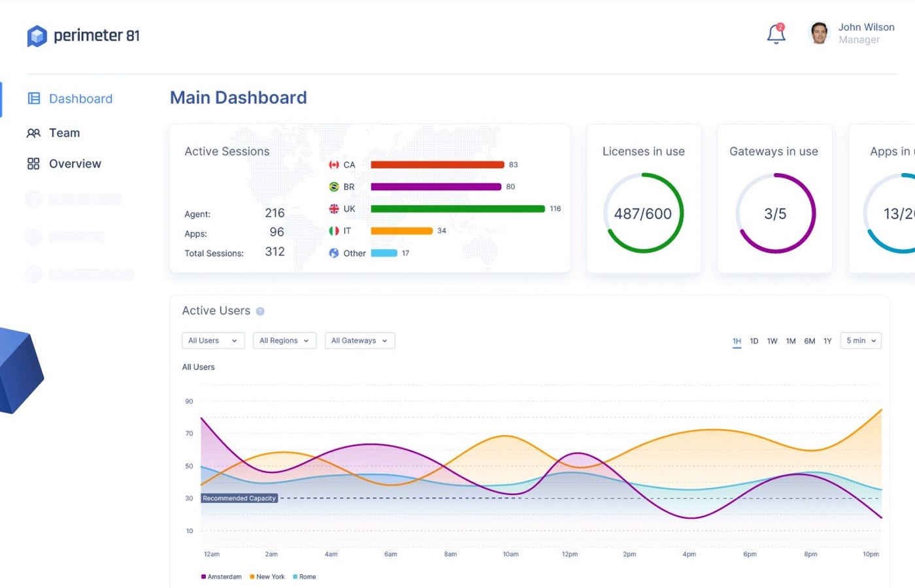915x588 pixels.
Task: Click the BR purple session bar
Action: pyautogui.click(x=436, y=187)
